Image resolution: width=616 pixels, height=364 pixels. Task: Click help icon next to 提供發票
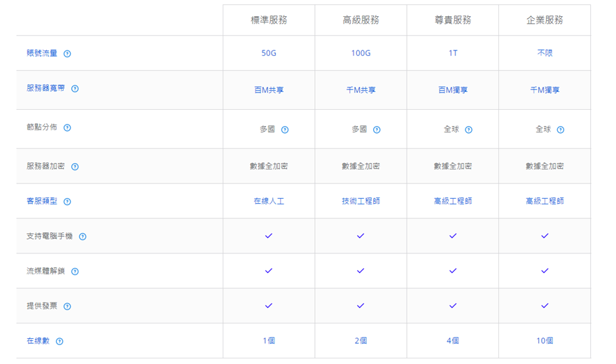point(67,307)
